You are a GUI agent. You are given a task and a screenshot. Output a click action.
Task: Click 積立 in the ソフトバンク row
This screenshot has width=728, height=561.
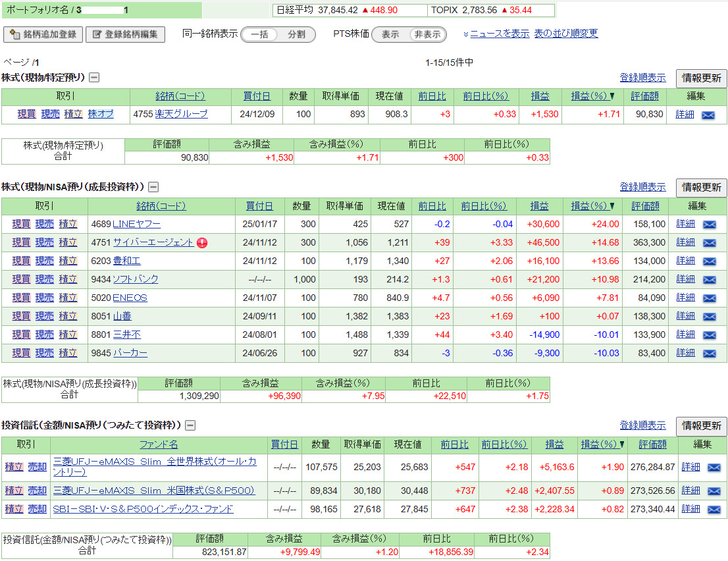pos(68,279)
